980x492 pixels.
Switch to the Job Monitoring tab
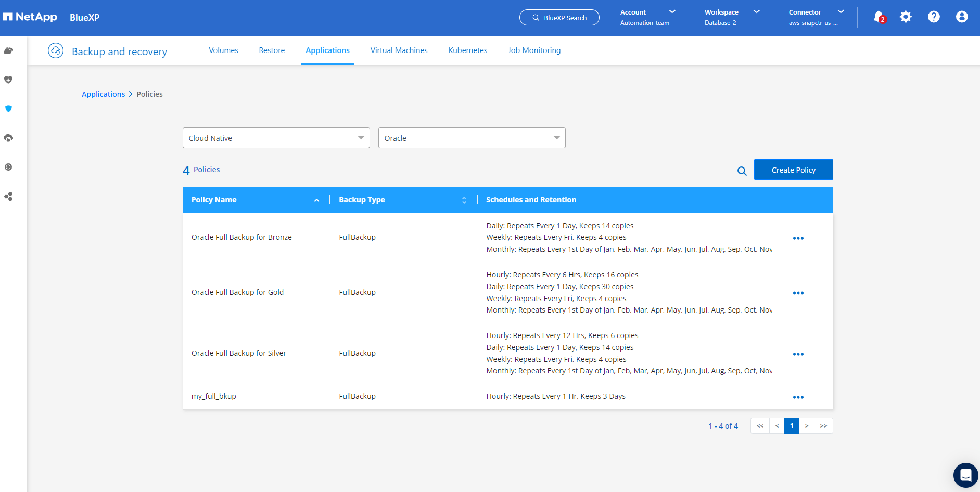pyautogui.click(x=534, y=50)
